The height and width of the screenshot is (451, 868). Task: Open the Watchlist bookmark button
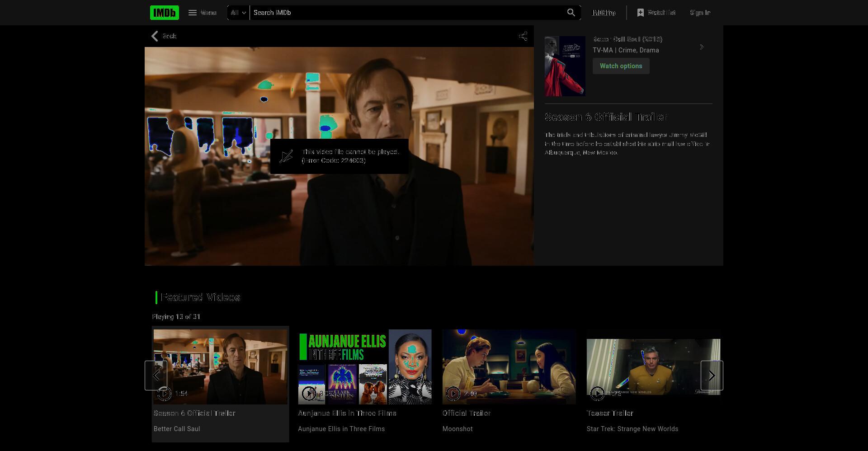(x=656, y=13)
